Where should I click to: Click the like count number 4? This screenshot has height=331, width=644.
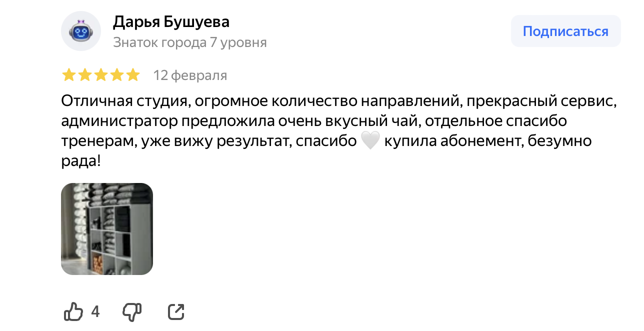pyautogui.click(x=95, y=312)
